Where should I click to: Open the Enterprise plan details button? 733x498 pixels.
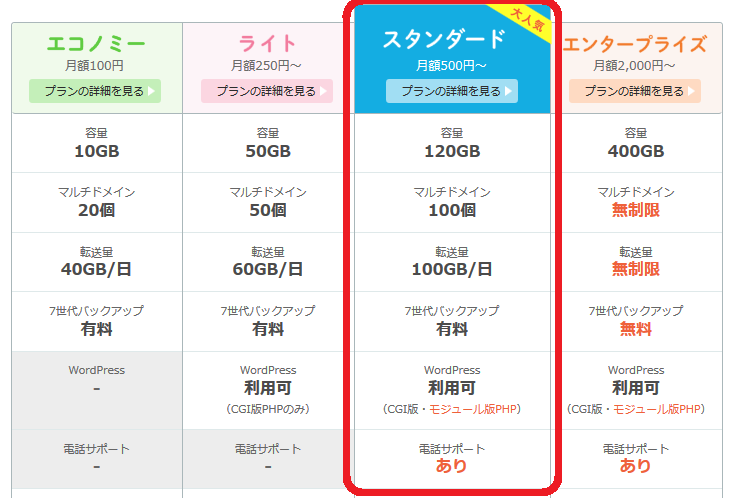tap(635, 91)
